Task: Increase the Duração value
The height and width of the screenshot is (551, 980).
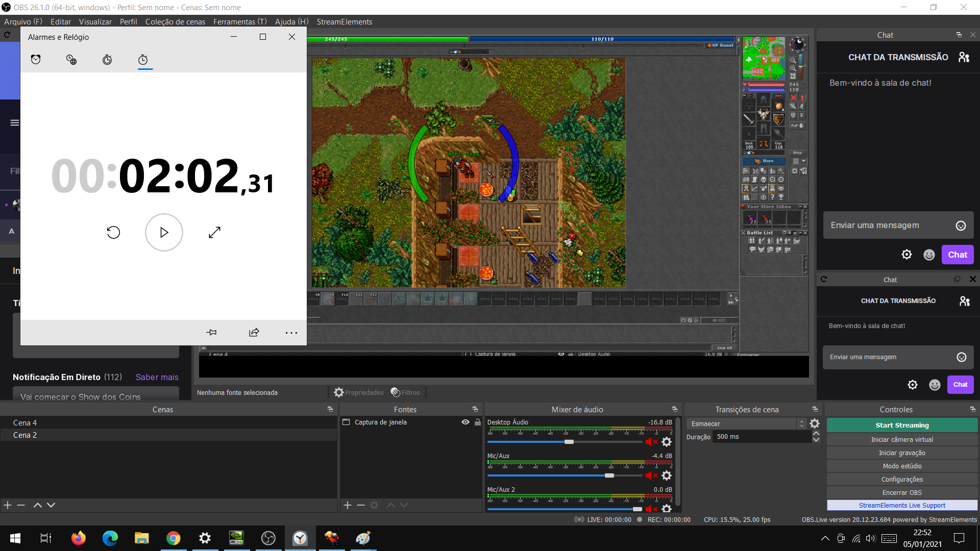Action: (816, 433)
